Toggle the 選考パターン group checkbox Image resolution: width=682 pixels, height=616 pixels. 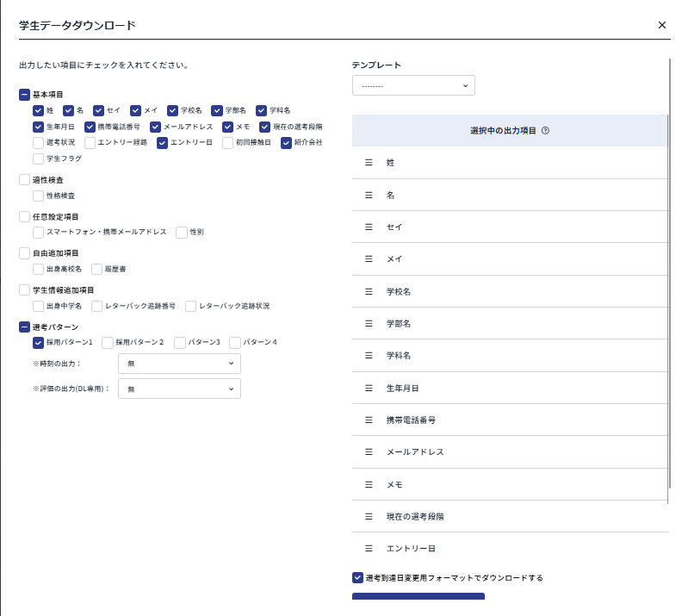click(x=24, y=327)
